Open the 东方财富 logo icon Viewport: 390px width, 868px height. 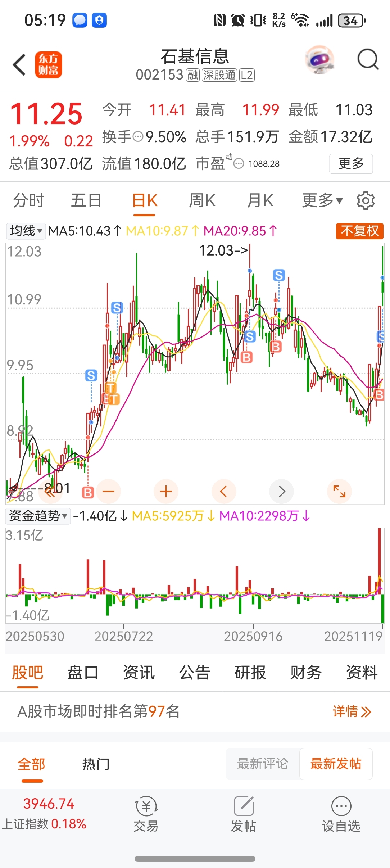click(49, 65)
